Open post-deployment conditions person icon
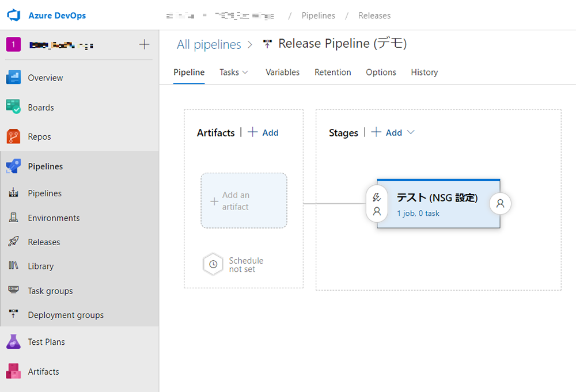 (x=501, y=203)
